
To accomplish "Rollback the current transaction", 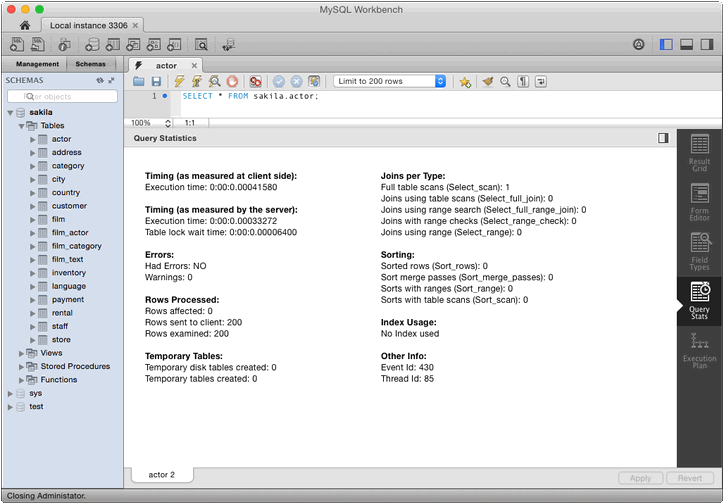I will 296,82.
